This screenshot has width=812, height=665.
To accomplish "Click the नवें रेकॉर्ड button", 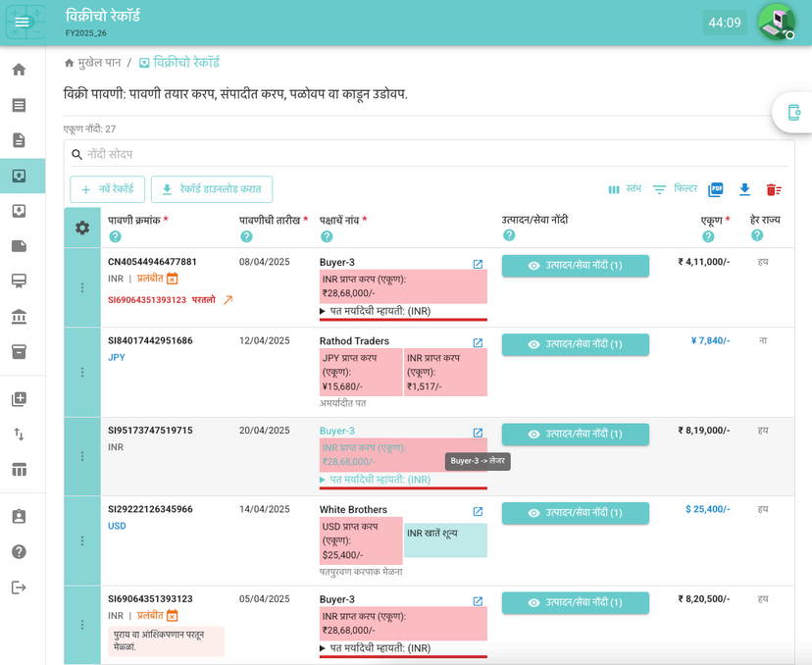I will (x=108, y=189).
